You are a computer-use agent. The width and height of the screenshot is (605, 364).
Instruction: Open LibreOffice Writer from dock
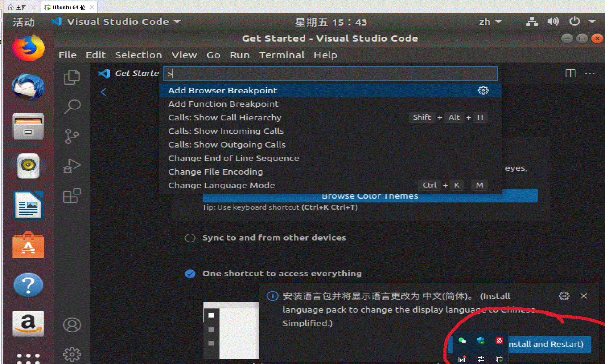[x=28, y=205]
